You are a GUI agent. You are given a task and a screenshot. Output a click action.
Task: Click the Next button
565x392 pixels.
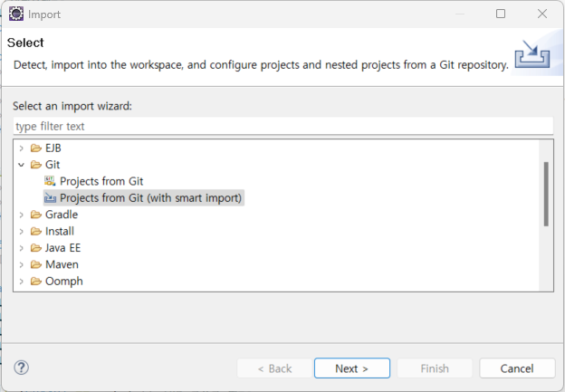point(352,368)
